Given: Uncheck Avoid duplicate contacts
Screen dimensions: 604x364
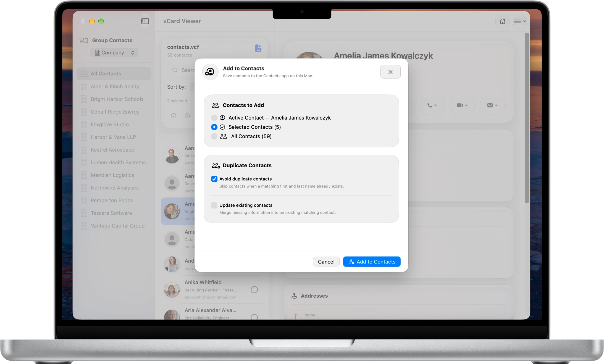Looking at the screenshot, I should click(x=214, y=179).
